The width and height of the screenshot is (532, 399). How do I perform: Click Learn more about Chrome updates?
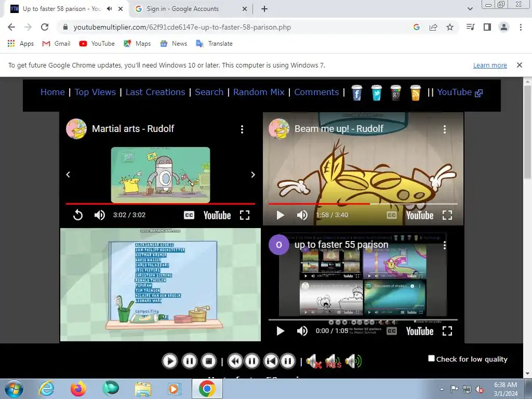click(490, 65)
